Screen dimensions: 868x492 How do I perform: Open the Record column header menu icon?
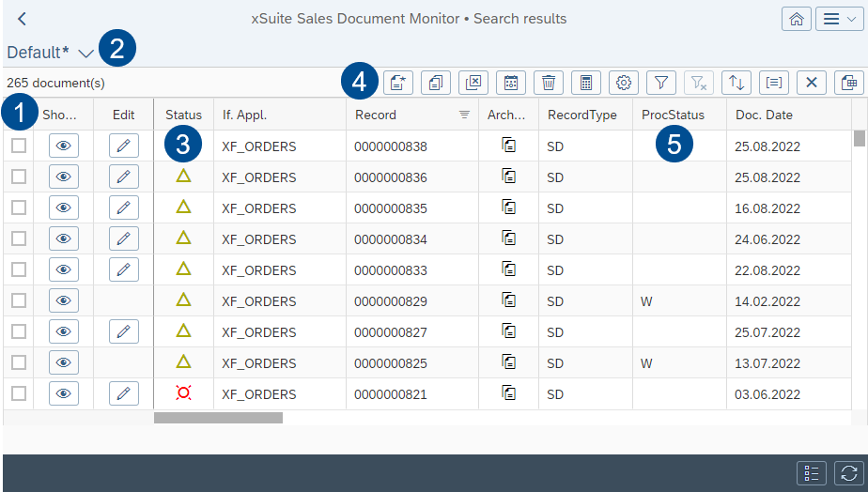click(x=464, y=115)
